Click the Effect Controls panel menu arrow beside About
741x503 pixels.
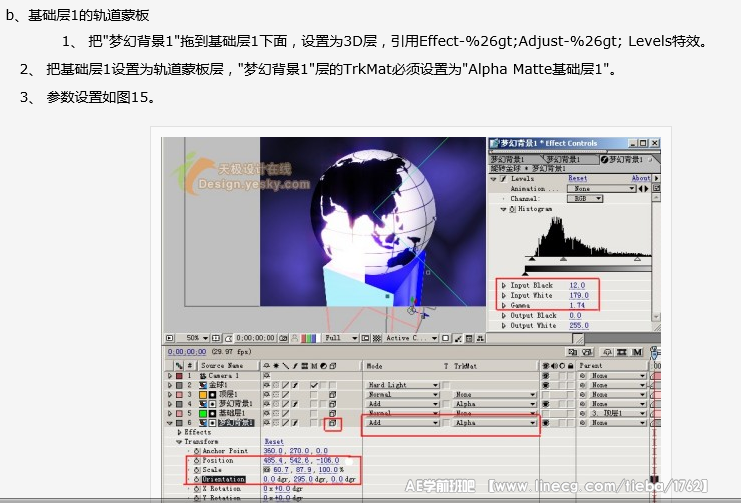[x=656, y=178]
